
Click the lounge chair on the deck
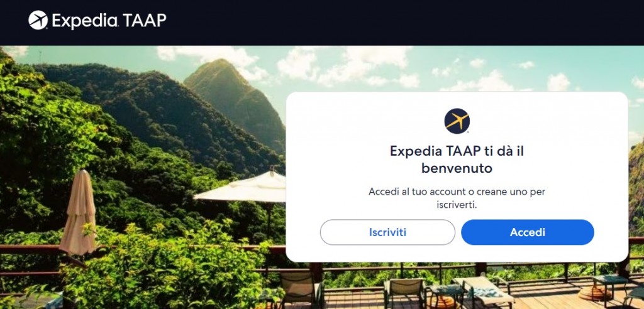click(x=482, y=292)
